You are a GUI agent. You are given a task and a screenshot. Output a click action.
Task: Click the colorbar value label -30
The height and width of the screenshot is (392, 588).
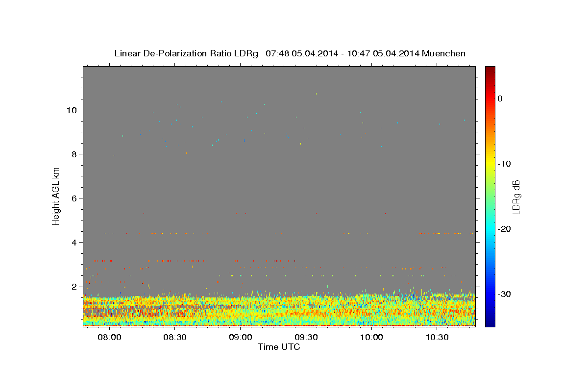tap(505, 294)
